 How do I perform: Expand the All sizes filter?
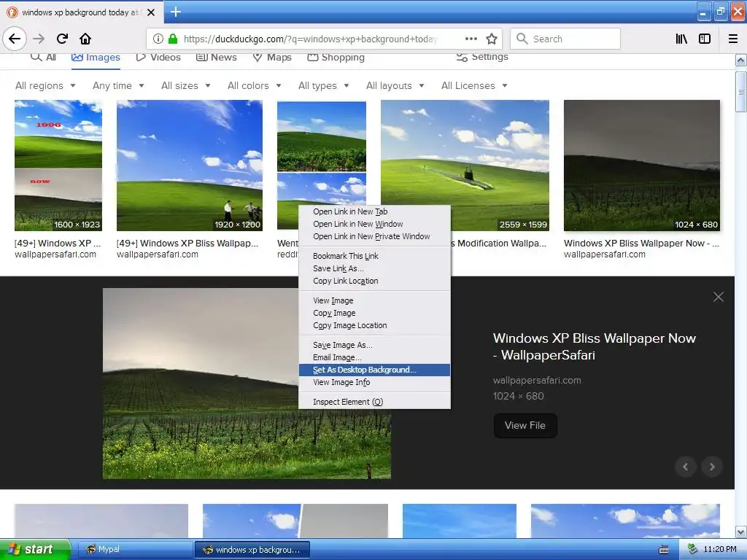186,86
